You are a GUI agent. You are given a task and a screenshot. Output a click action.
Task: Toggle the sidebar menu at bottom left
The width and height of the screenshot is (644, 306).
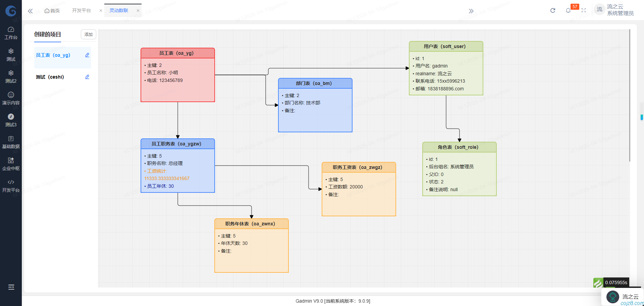[x=11, y=287]
